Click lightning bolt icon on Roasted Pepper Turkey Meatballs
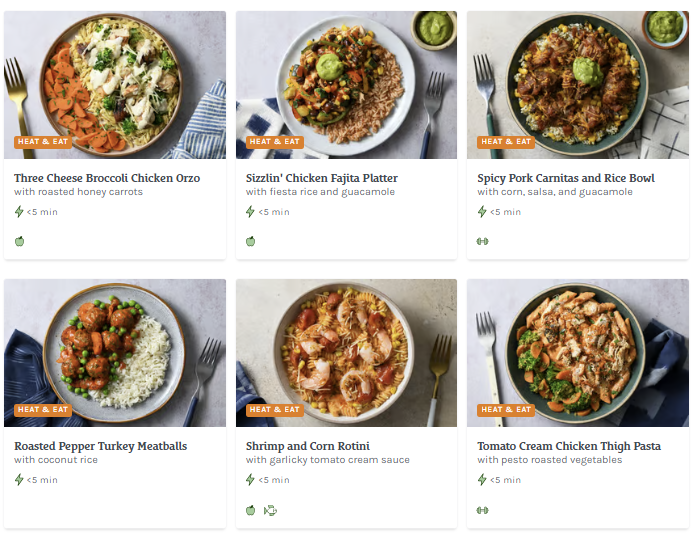Viewport: 694px width, 539px height. (19, 480)
